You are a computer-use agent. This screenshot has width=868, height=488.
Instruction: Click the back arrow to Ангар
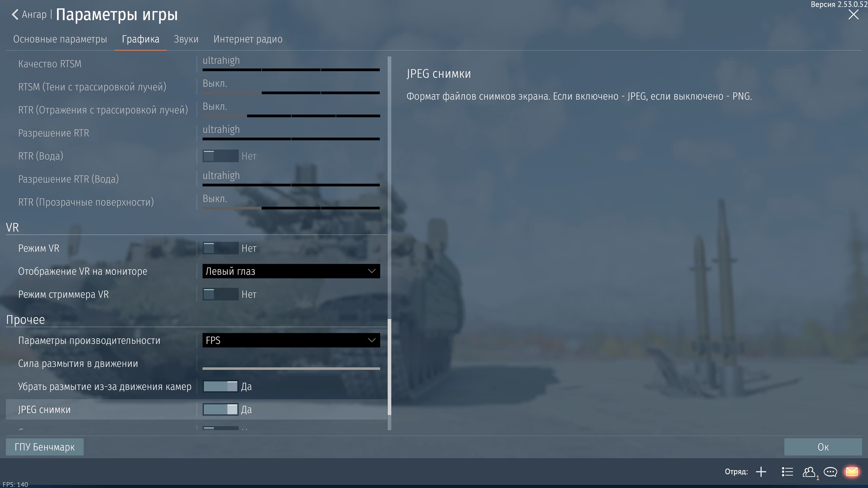click(15, 15)
